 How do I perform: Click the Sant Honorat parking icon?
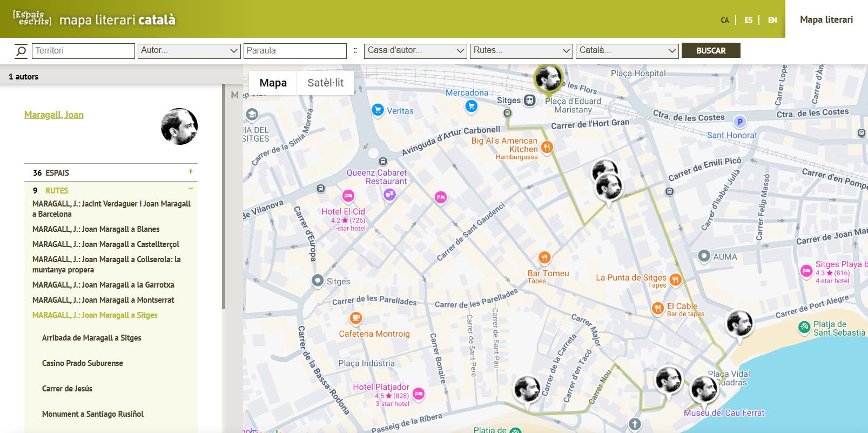(x=739, y=122)
